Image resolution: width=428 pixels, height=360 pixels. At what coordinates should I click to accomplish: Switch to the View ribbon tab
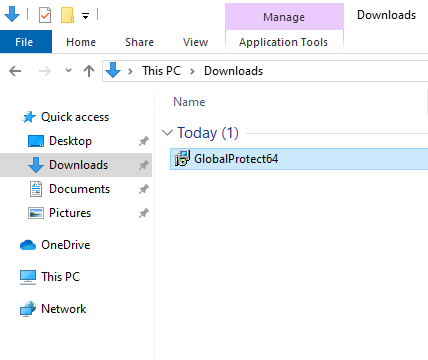coord(195,42)
